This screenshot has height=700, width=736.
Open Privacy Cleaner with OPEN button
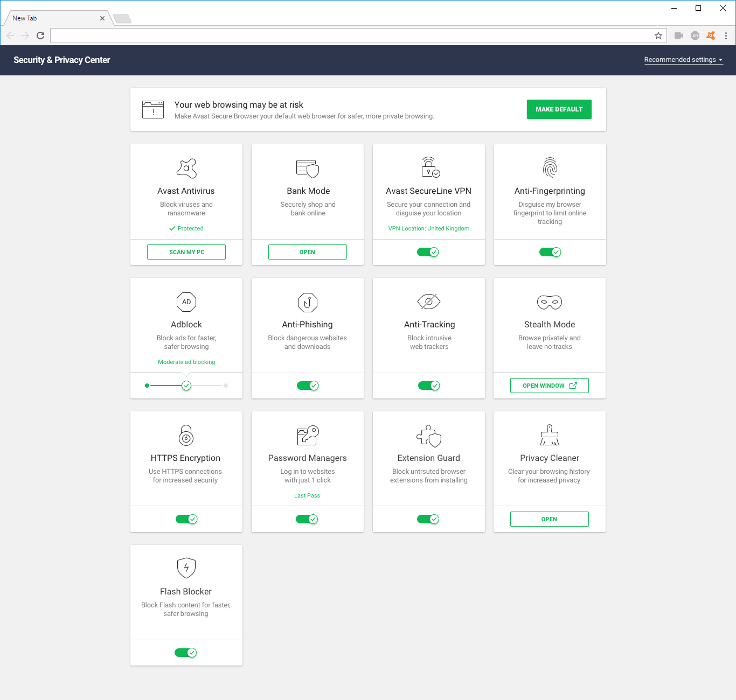click(x=550, y=519)
